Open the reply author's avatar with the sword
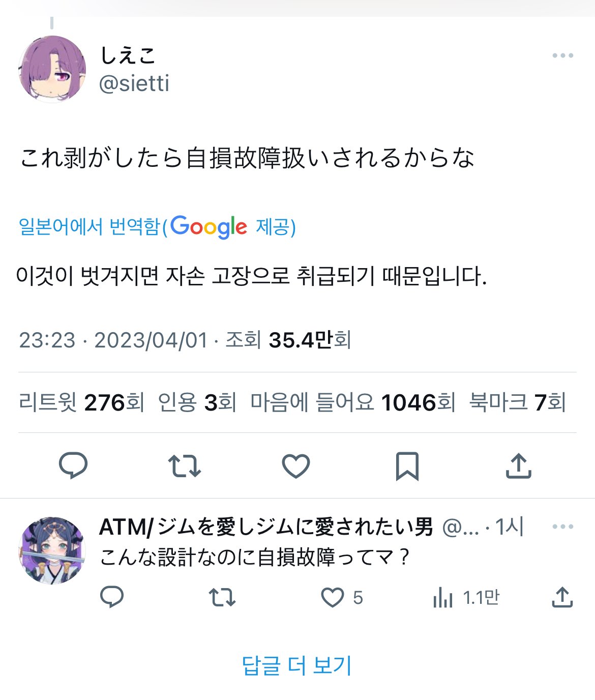Screen dimensions: 595x700 (52, 550)
